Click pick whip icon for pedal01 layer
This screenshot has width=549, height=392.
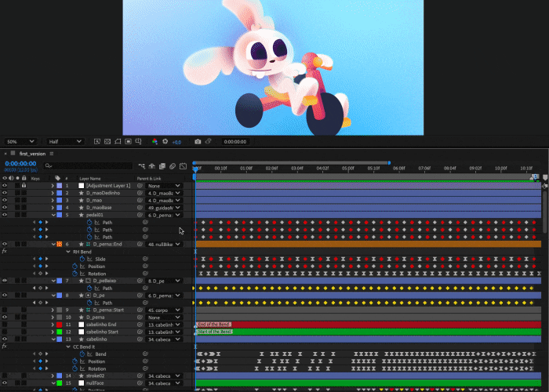point(140,215)
